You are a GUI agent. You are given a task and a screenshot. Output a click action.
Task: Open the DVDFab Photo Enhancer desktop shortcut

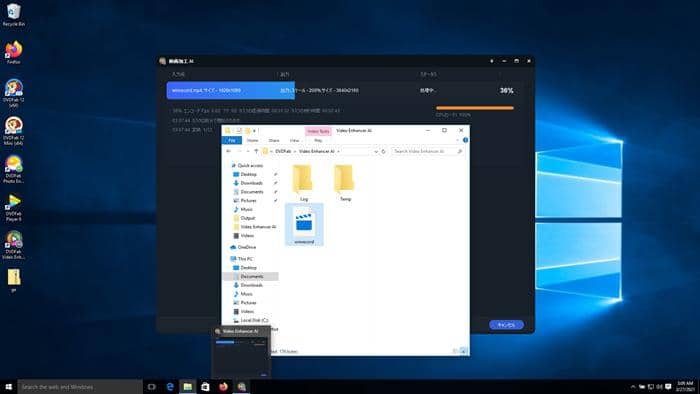coord(13,169)
